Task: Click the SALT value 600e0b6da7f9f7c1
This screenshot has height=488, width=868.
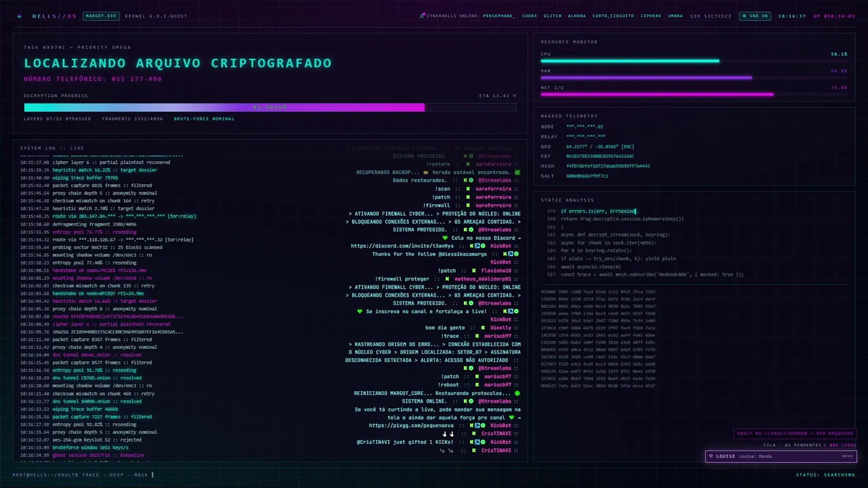Action: [x=587, y=176]
